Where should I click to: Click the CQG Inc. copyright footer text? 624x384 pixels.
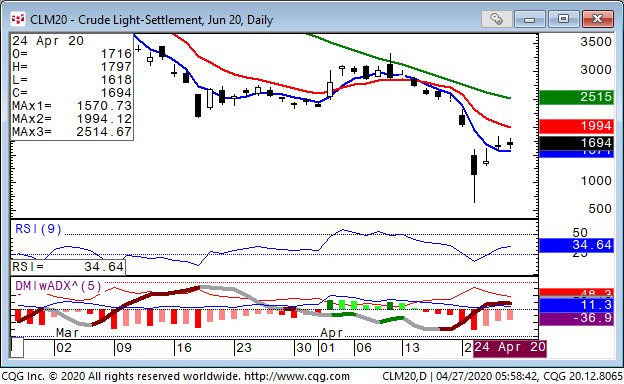120,376
